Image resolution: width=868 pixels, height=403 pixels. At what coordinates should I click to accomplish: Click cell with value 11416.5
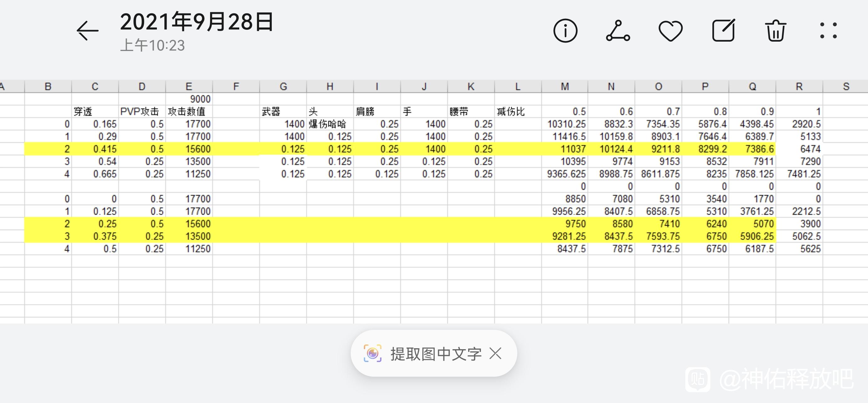tap(565, 136)
